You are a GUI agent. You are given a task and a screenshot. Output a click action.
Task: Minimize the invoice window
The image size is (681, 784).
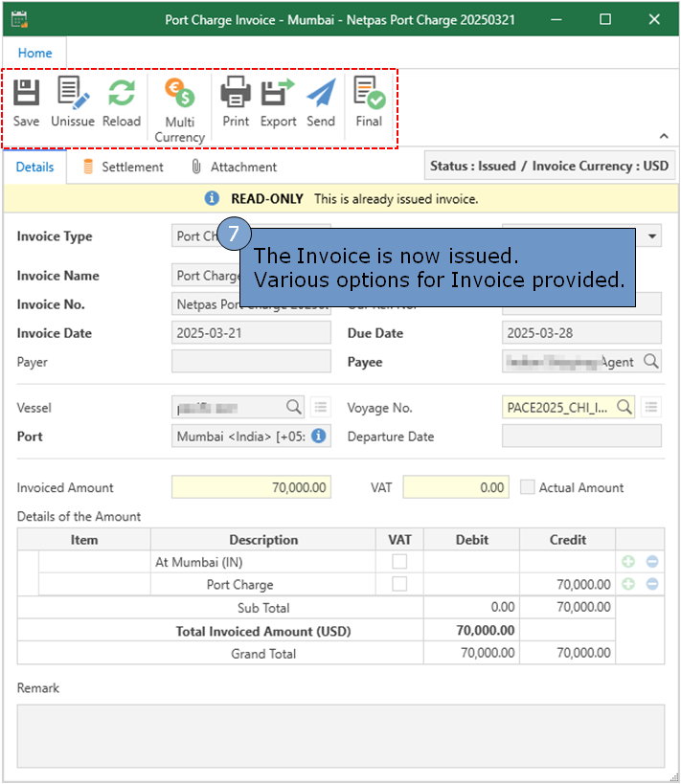pos(556,19)
